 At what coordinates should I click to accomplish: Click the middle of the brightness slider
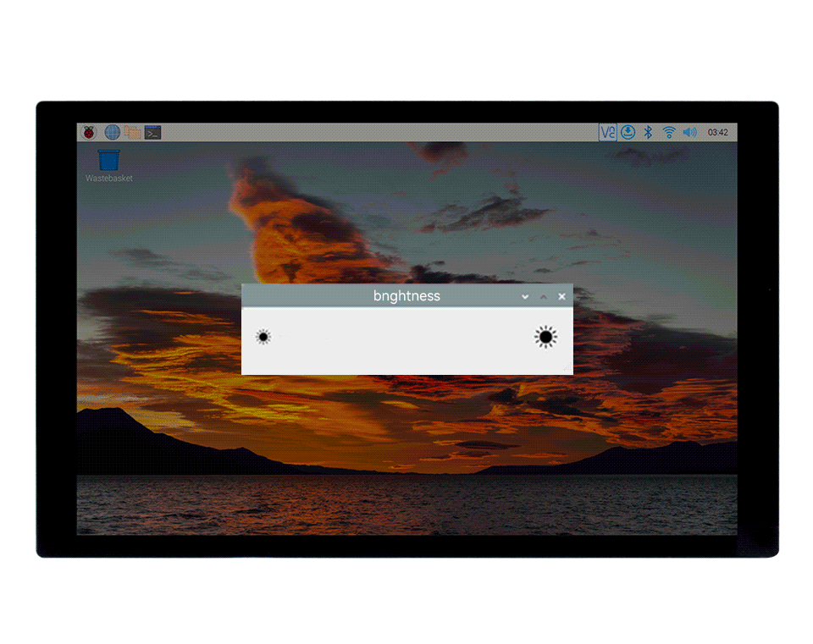tap(405, 338)
